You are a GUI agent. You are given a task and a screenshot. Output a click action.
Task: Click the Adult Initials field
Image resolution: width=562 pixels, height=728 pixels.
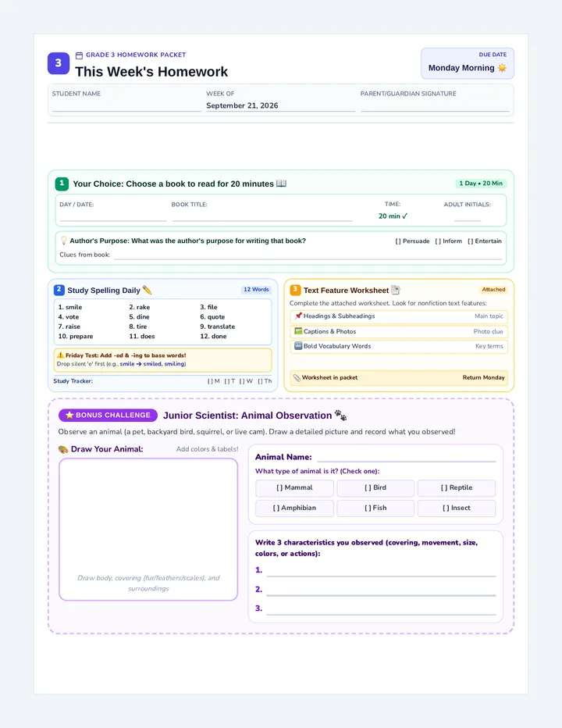pyautogui.click(x=468, y=216)
